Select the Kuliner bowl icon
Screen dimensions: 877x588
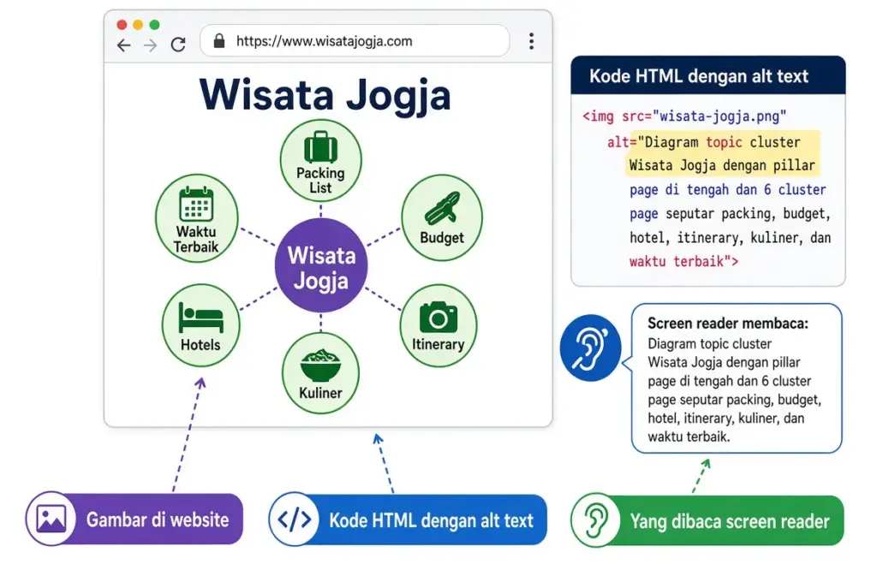point(320,365)
